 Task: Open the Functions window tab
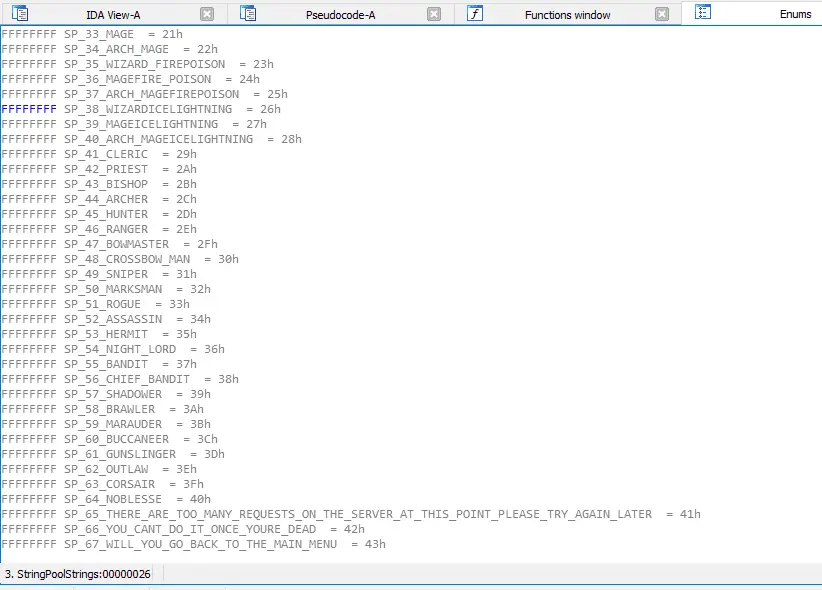[568, 15]
